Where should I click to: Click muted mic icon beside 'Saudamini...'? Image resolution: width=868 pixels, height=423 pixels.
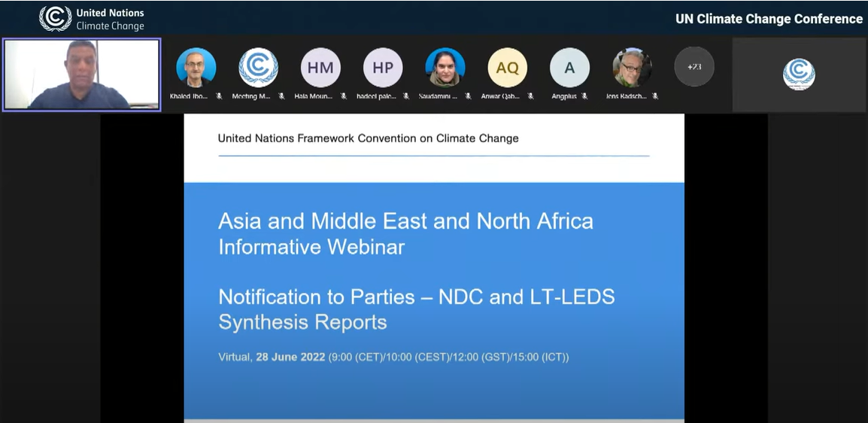click(x=468, y=96)
